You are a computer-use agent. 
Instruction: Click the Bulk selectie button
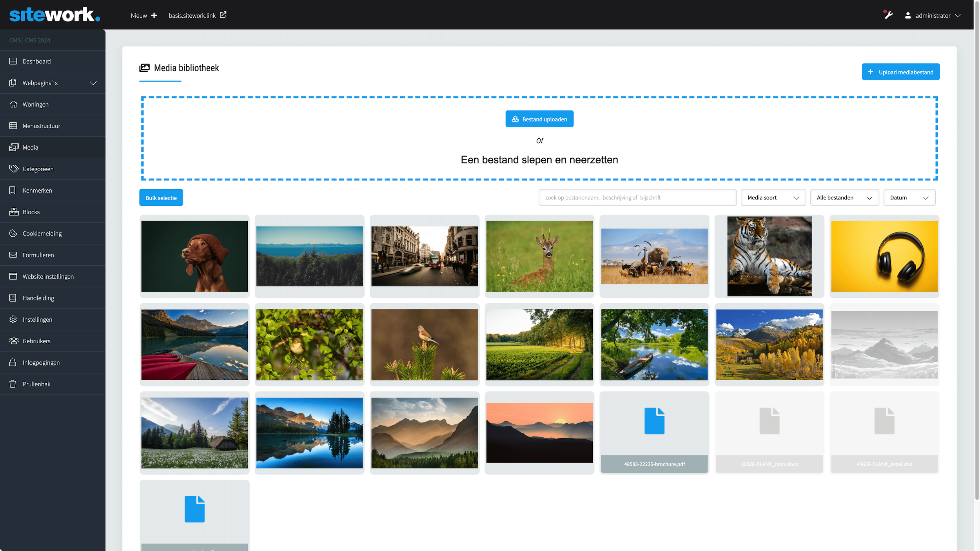pos(161,198)
